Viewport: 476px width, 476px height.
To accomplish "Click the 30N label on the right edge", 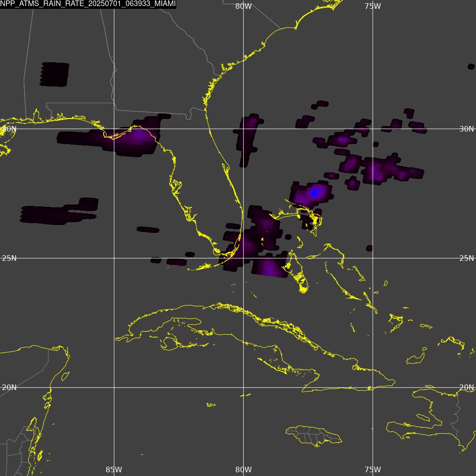I will (x=467, y=129).
